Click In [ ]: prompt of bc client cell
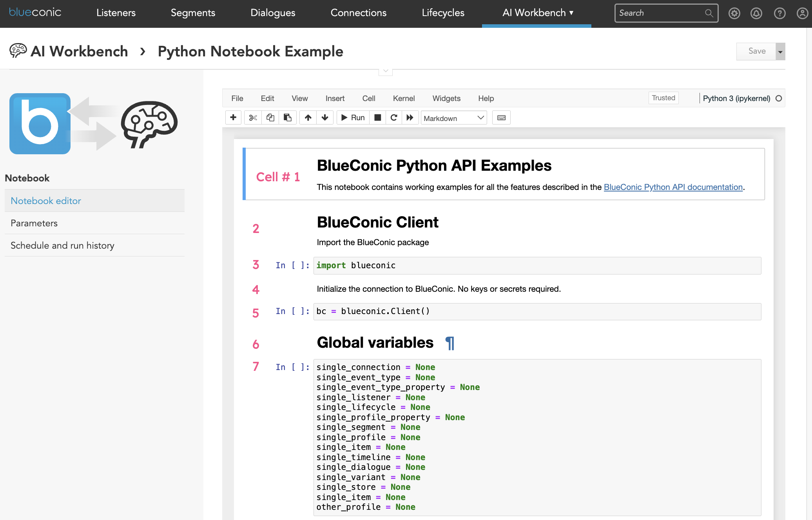812x520 pixels. pyautogui.click(x=292, y=311)
